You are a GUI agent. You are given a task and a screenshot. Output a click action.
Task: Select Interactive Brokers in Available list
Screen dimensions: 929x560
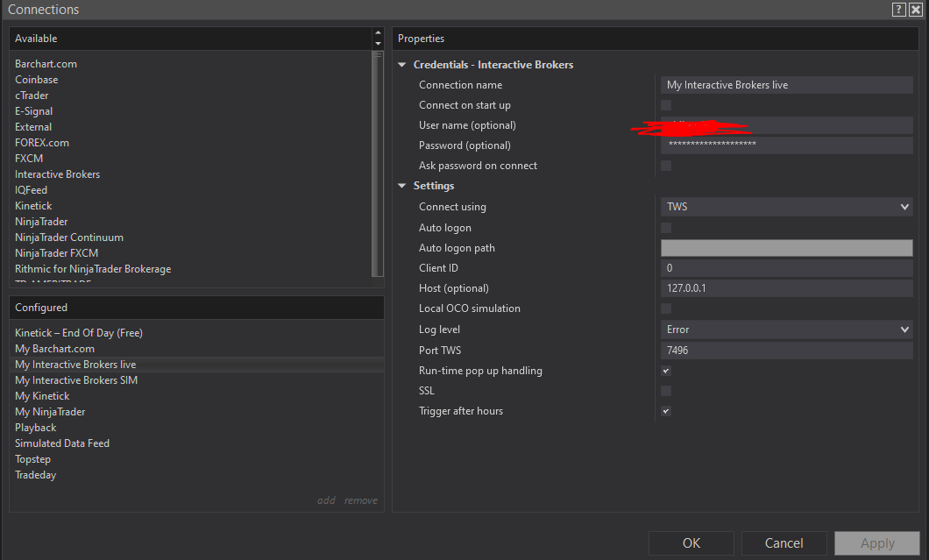click(x=58, y=174)
